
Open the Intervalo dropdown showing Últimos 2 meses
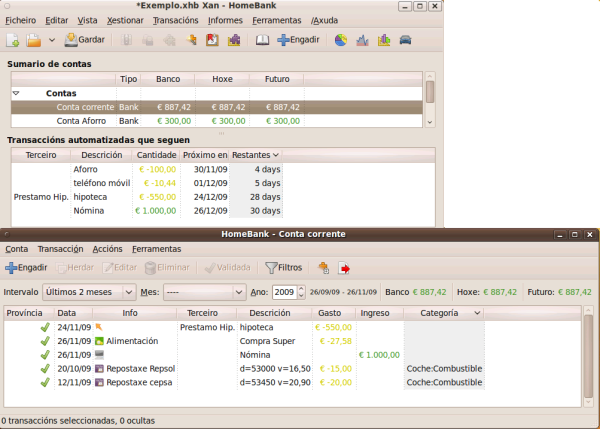(x=89, y=292)
